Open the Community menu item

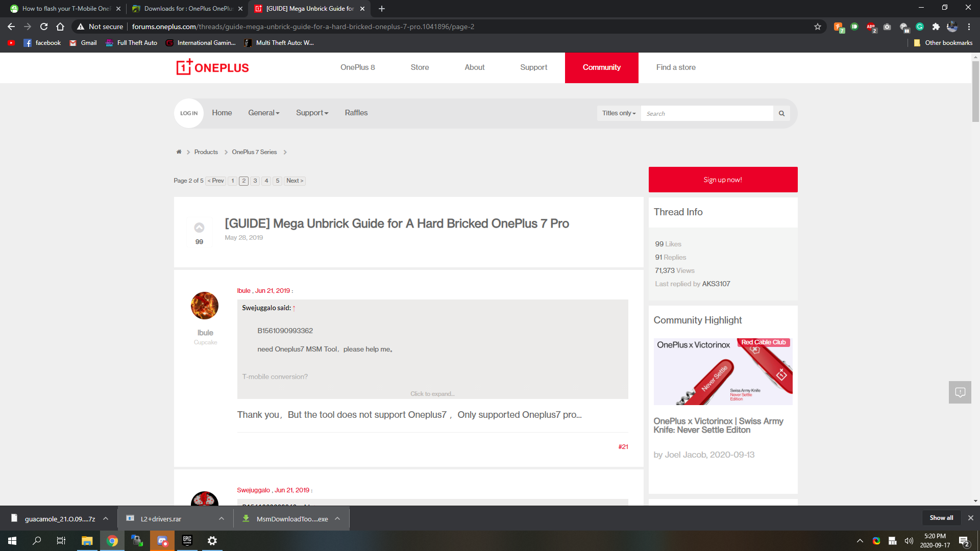tap(601, 67)
